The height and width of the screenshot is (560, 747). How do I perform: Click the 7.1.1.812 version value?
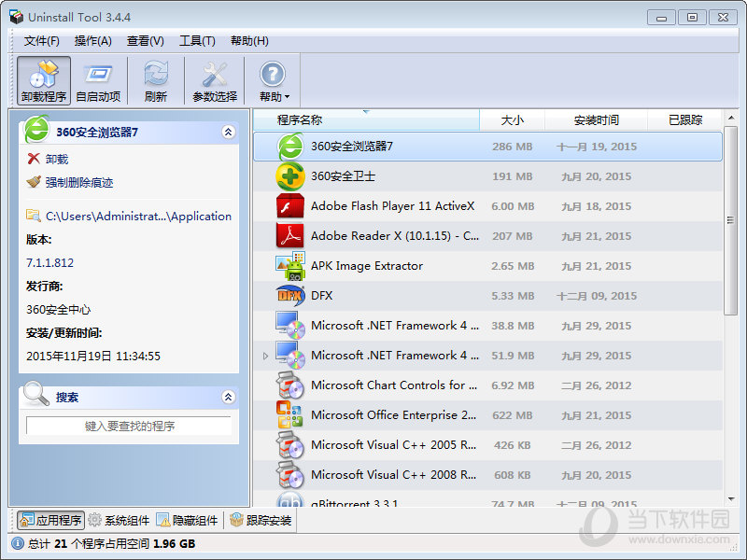50,263
